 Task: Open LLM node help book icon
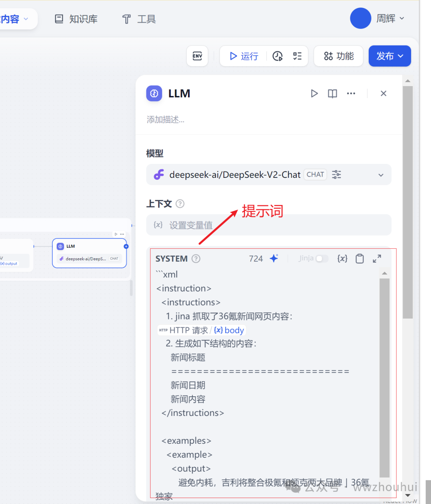332,93
